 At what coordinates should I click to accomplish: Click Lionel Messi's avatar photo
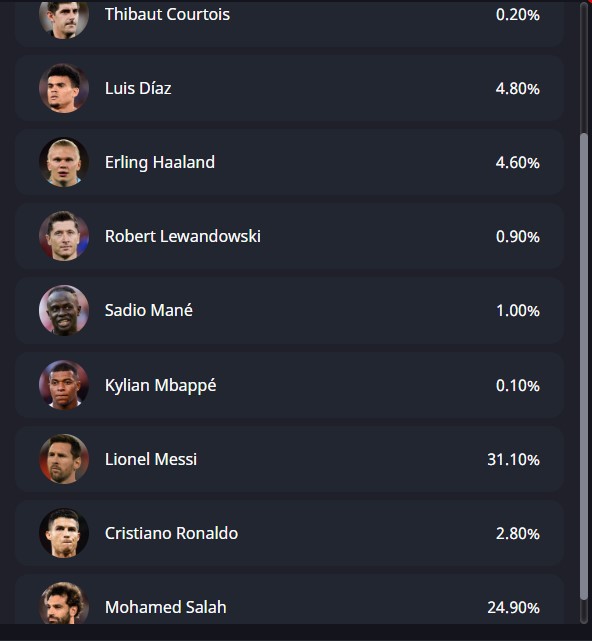pos(64,459)
